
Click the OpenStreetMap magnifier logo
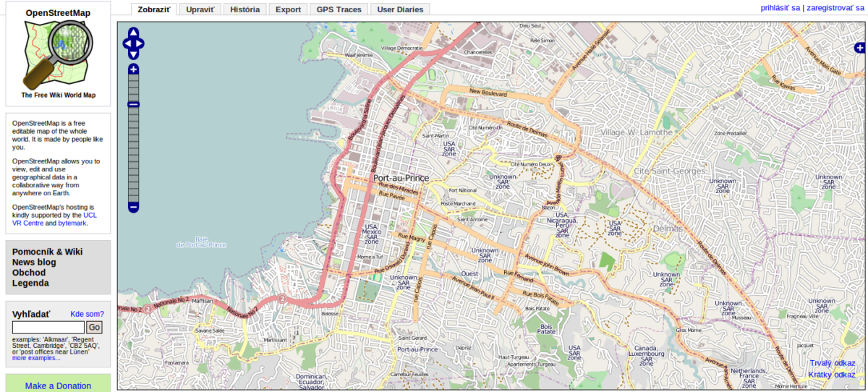point(58,54)
